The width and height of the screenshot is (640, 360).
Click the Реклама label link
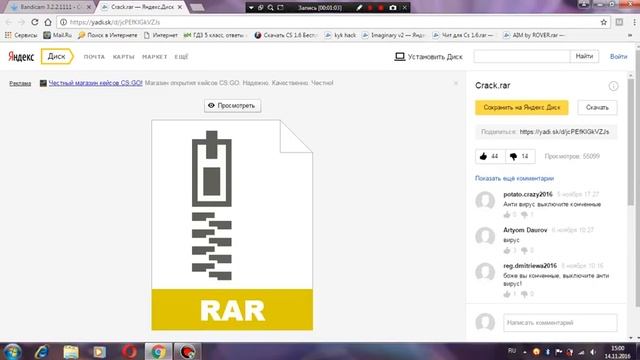pos(20,83)
